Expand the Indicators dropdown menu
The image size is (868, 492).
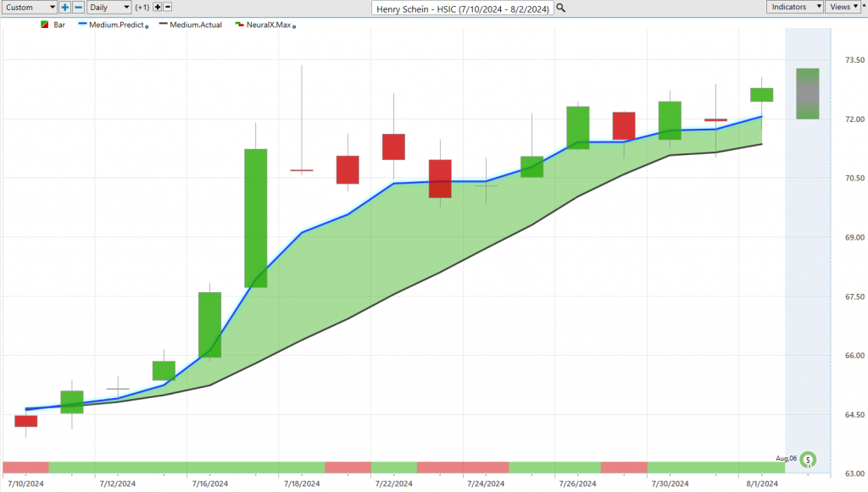(x=795, y=7)
